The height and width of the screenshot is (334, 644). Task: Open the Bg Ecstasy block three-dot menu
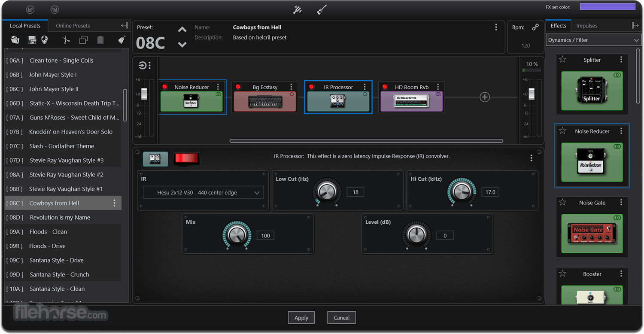point(292,87)
